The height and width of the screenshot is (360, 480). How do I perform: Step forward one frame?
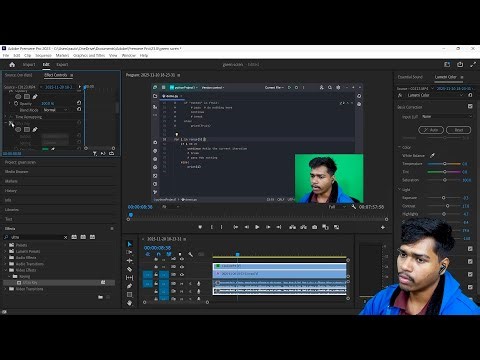268,227
